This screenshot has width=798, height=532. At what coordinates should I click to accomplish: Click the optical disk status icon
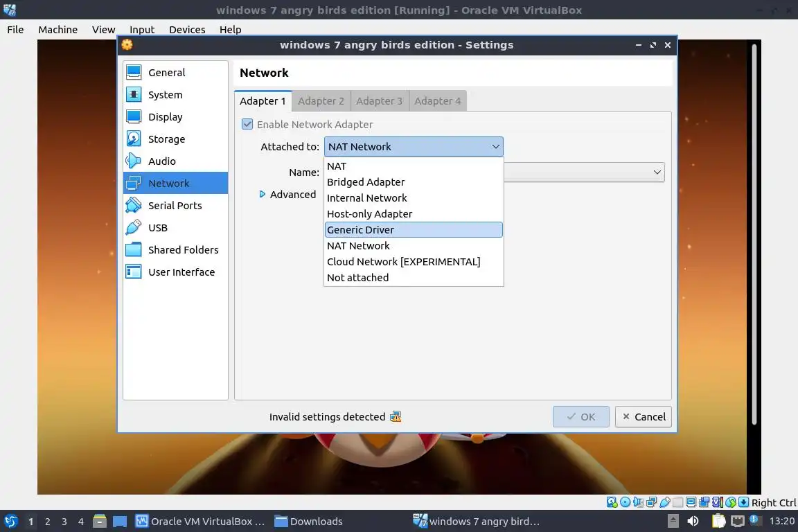tap(625, 502)
